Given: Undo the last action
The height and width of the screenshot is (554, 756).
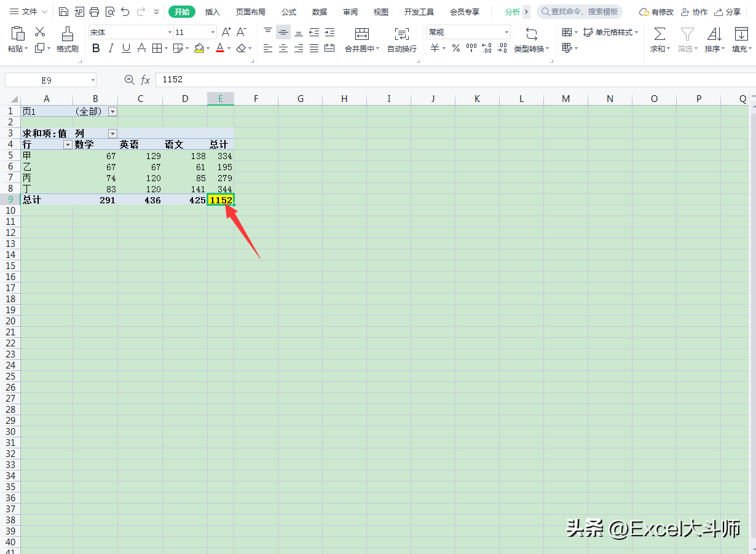Looking at the screenshot, I should (x=125, y=12).
